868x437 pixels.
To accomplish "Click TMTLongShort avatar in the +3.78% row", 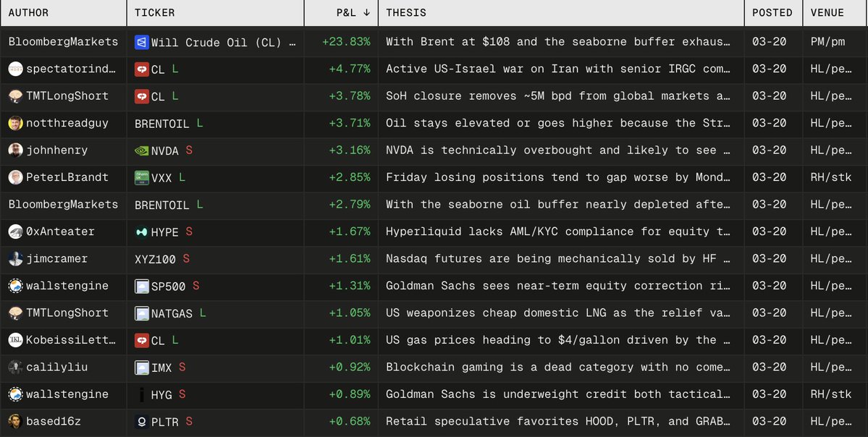I will click(x=15, y=96).
